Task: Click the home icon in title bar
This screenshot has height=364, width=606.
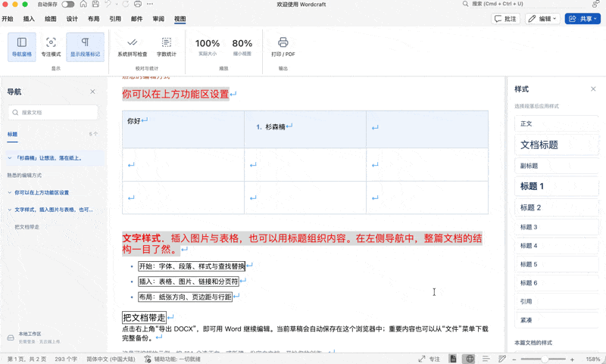Action: (83, 5)
